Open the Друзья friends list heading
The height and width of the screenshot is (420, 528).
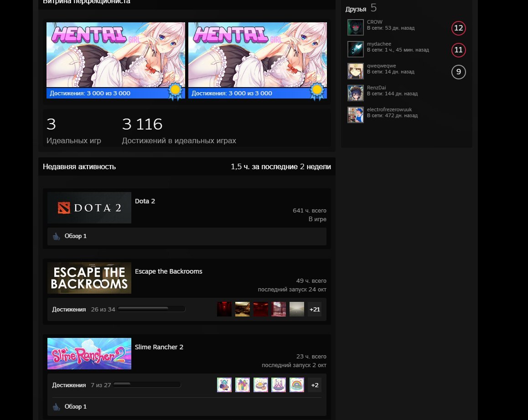pyautogui.click(x=356, y=9)
